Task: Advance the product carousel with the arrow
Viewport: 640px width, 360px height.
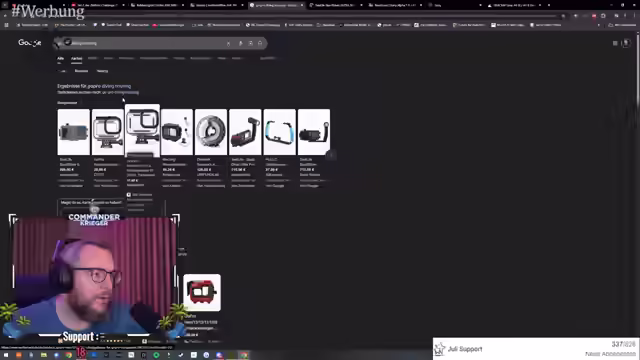Action: (331, 155)
